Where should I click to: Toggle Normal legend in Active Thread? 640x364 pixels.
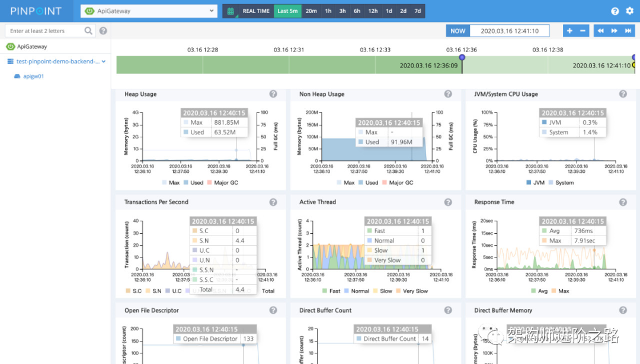pyautogui.click(x=356, y=291)
